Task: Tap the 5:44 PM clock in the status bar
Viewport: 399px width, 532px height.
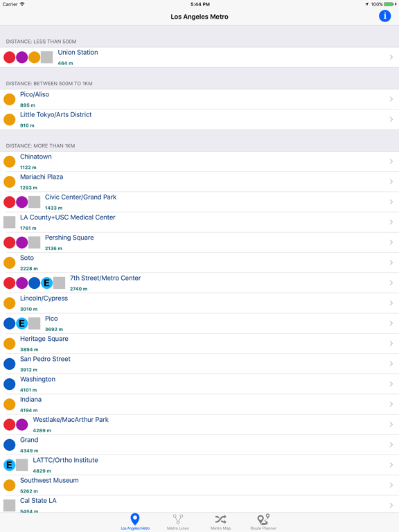Action: [x=199, y=4]
